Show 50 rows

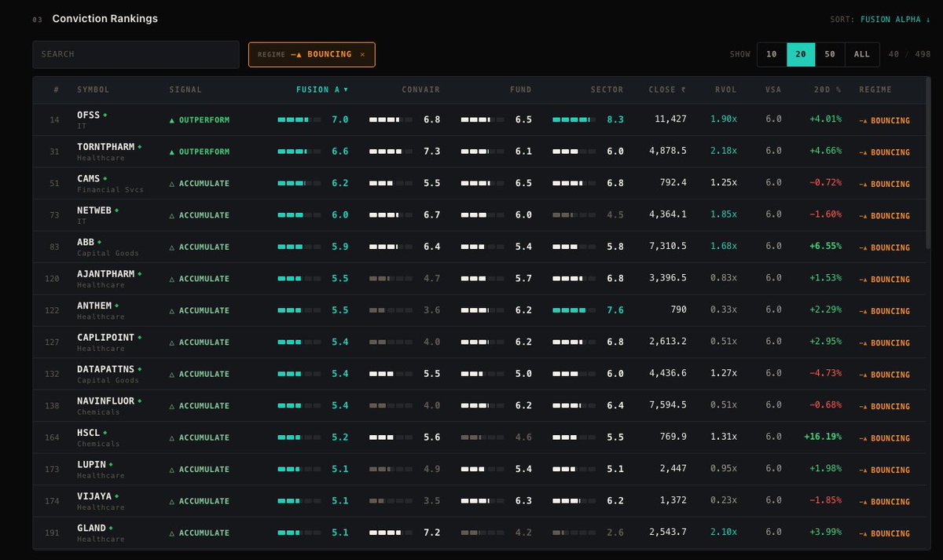pos(830,54)
